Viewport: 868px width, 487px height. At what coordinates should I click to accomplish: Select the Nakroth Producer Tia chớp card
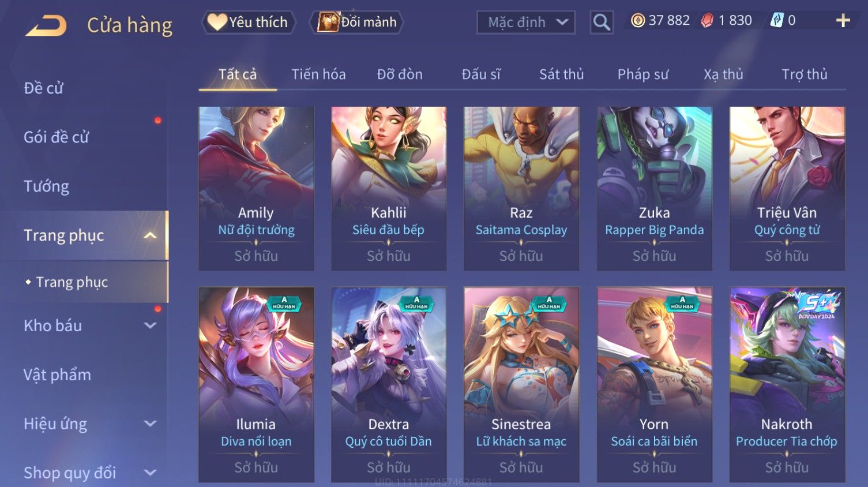(x=787, y=384)
